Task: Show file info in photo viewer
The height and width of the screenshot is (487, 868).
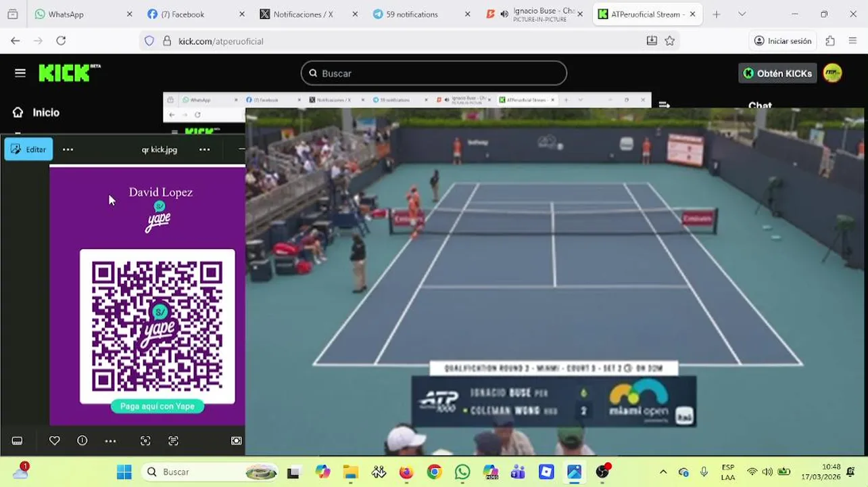Action: click(82, 440)
